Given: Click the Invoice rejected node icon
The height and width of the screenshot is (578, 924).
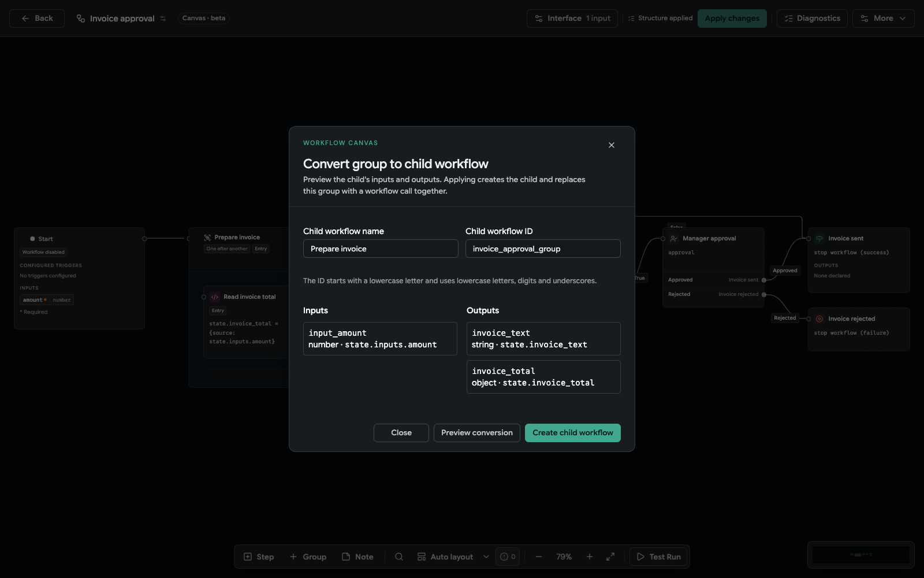Looking at the screenshot, I should tap(819, 319).
